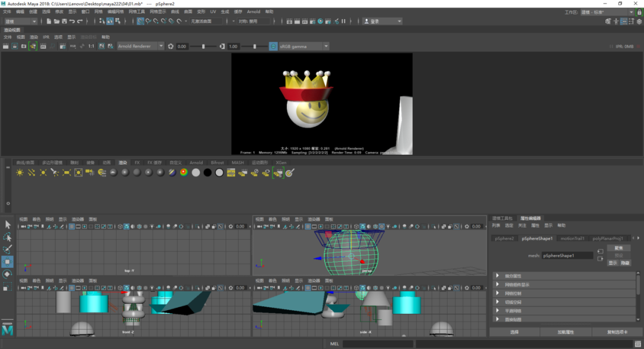
Task: Toggle select by hierarchy mode
Action: click(x=103, y=21)
